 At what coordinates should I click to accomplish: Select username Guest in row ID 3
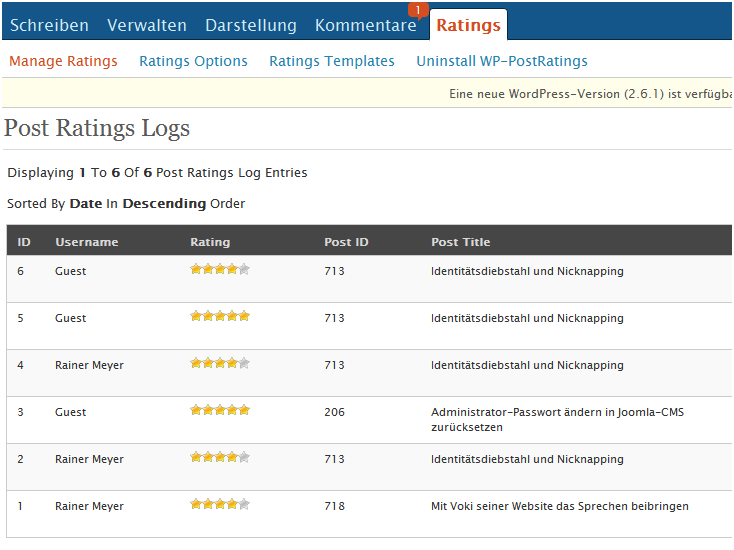tap(71, 412)
